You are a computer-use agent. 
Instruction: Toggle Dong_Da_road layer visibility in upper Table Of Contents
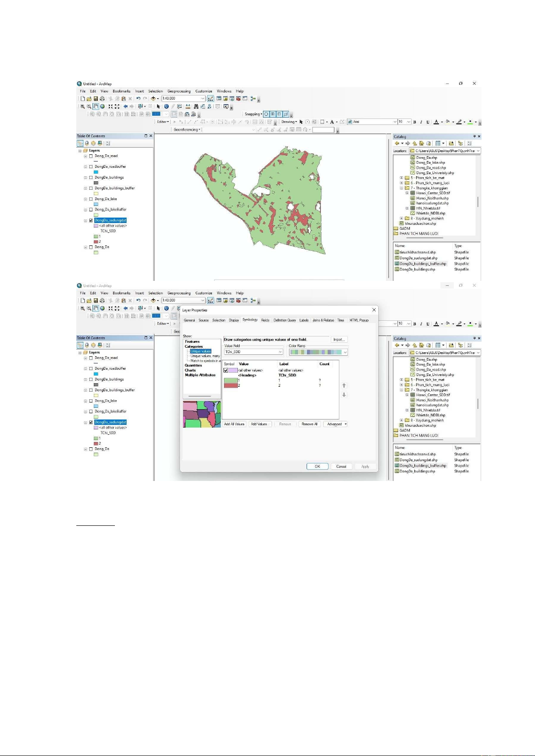tap(91, 156)
